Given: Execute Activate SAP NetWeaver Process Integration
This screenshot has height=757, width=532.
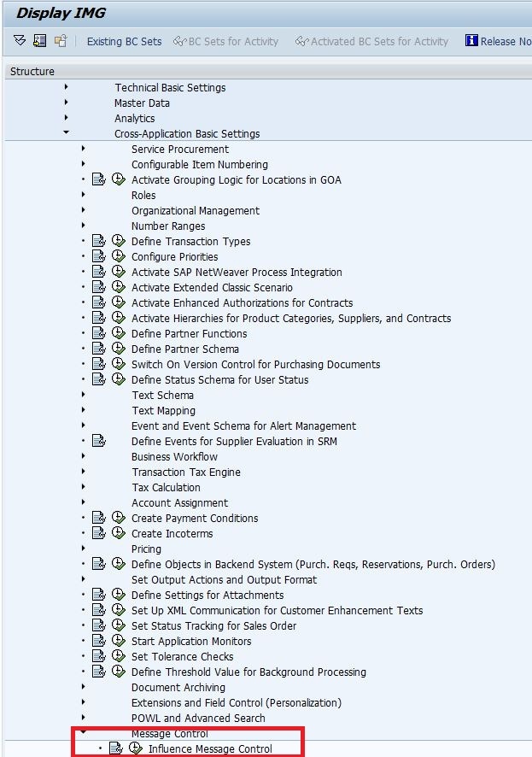Looking at the screenshot, I should point(119,272).
